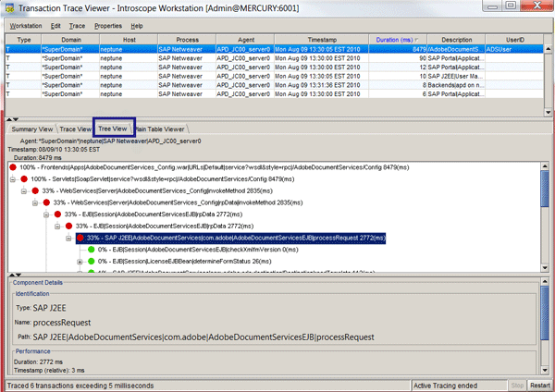The image size is (555, 392).
Task: Click the red icon of Frontends root node
Action: tap(12, 166)
